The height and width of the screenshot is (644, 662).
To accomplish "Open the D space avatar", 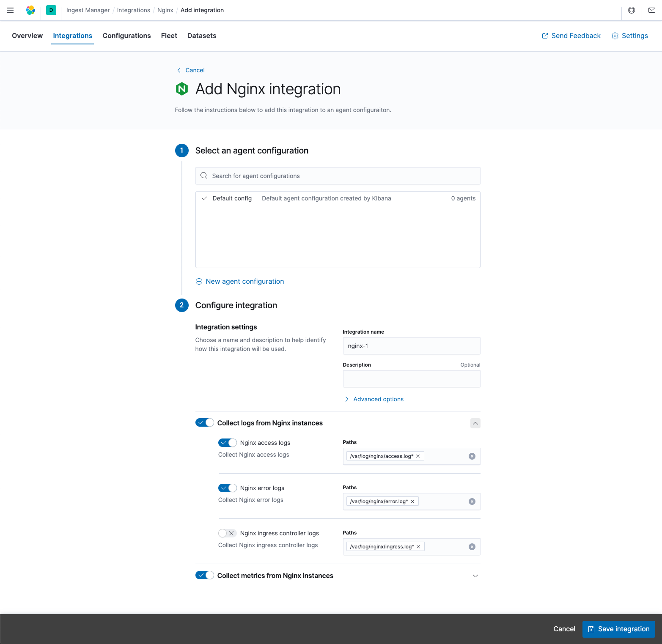I will pyautogui.click(x=51, y=10).
